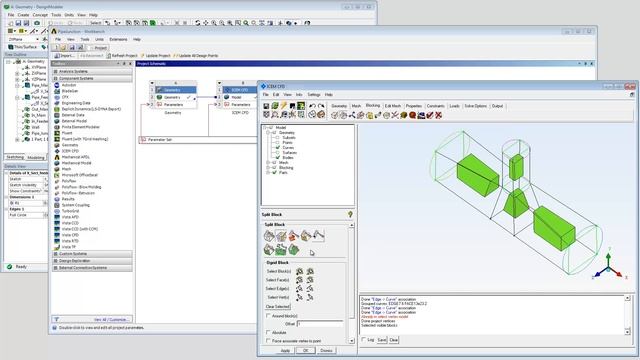Click down arrow of Split Block panel scrollbar
The image size is (640, 360).
(x=351, y=341)
